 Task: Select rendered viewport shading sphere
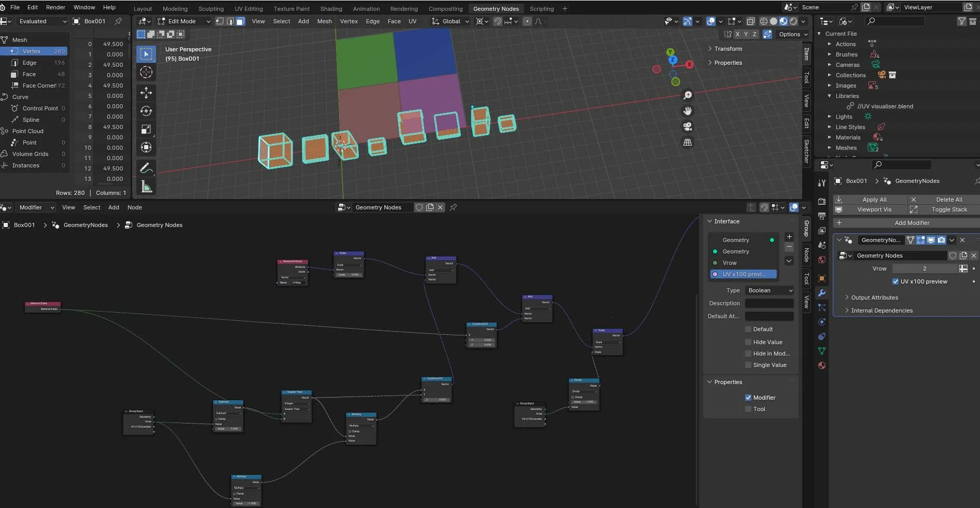[793, 21]
